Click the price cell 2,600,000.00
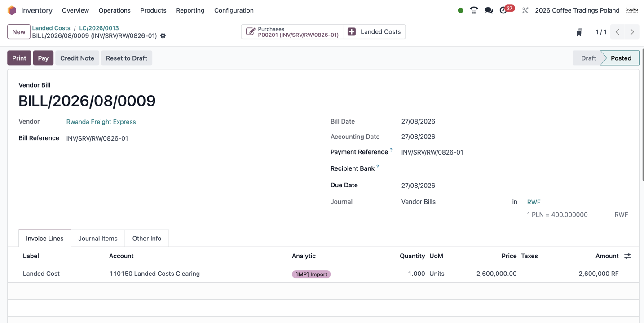 [x=496, y=274]
